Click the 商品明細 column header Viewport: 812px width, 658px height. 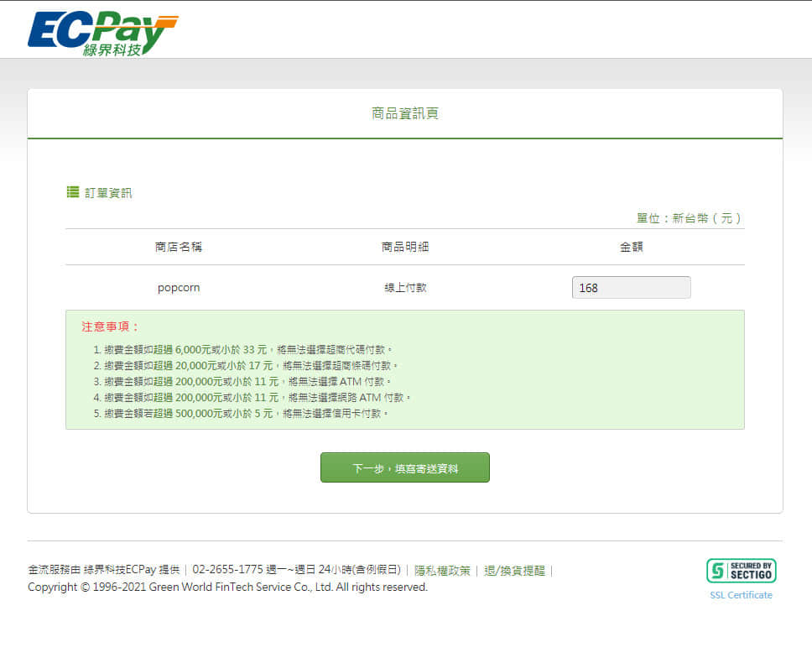click(405, 247)
